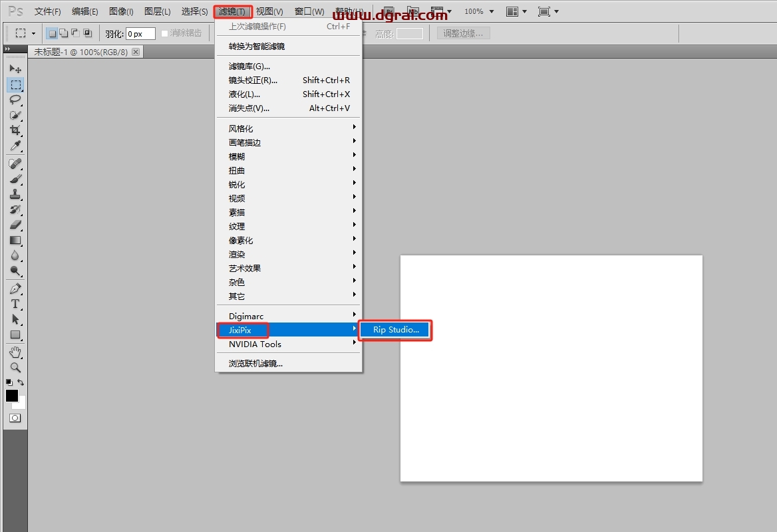Image resolution: width=777 pixels, height=532 pixels.
Task: Open the 图层(L) menu
Action: pyautogui.click(x=157, y=11)
